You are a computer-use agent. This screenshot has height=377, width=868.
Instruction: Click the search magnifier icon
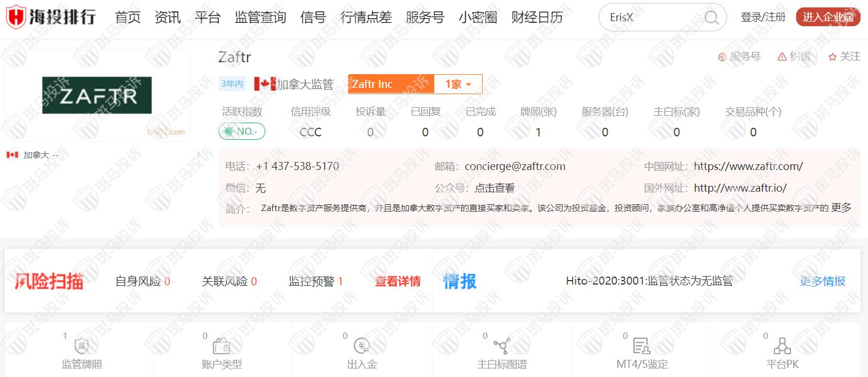click(x=711, y=18)
